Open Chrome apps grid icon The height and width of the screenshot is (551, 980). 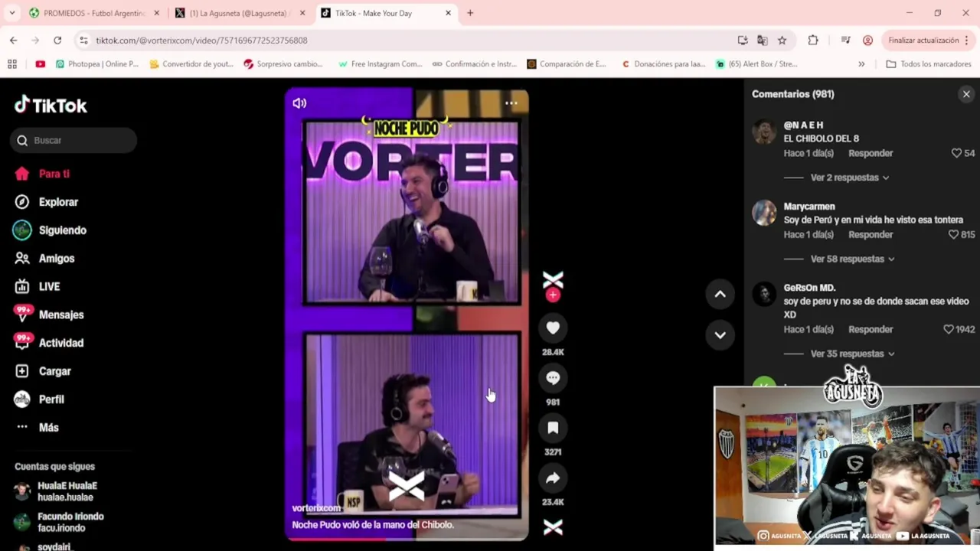click(x=12, y=64)
